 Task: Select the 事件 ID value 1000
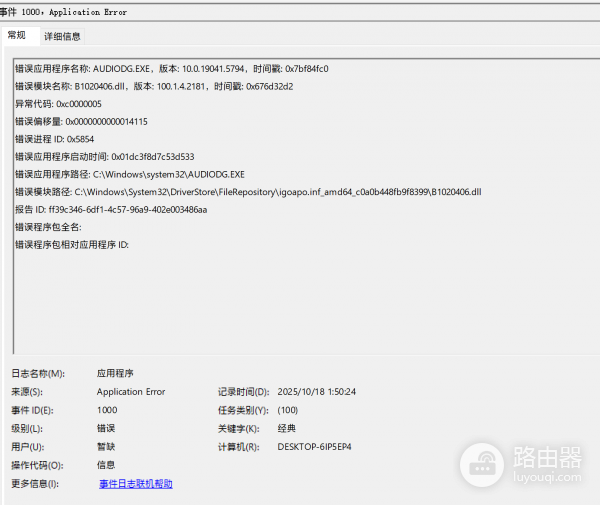pos(107,410)
